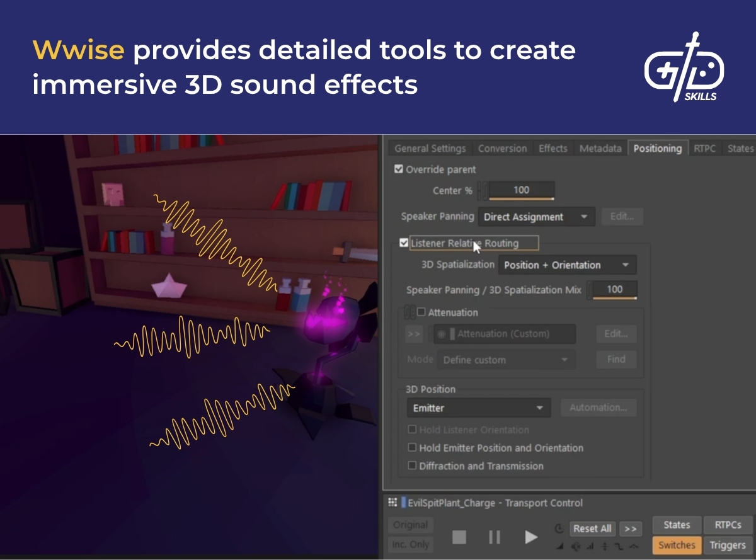
Task: Click the mute speaker icon in Transport Control
Action: click(x=576, y=547)
